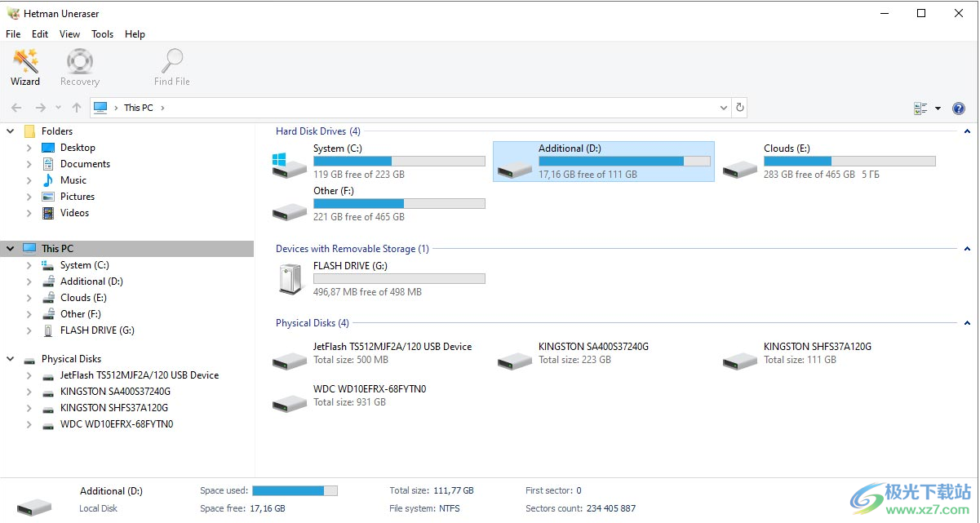This screenshot has width=980, height=523.
Task: Click the Other (F:) usage bar
Action: [399, 203]
